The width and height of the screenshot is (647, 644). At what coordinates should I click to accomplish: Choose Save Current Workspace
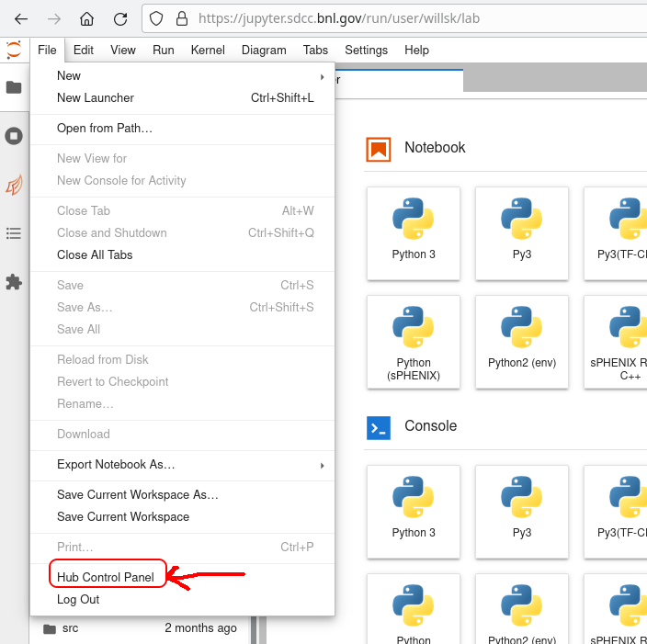coord(182,517)
